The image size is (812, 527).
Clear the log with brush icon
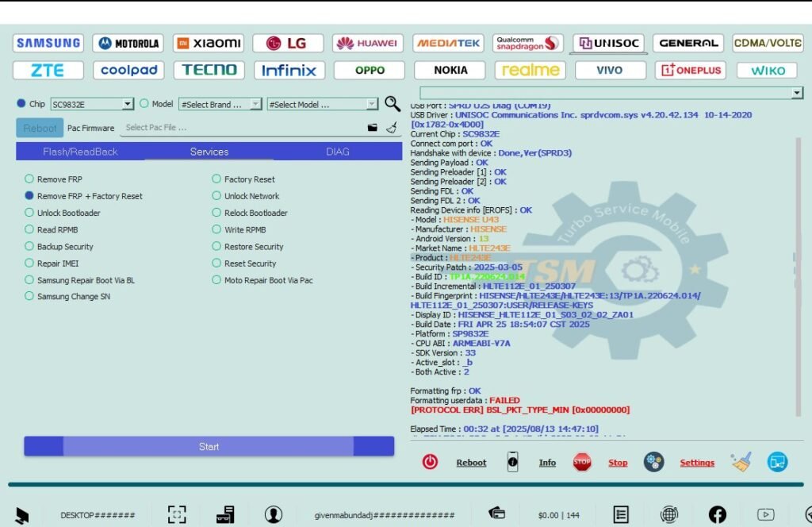pos(741,462)
